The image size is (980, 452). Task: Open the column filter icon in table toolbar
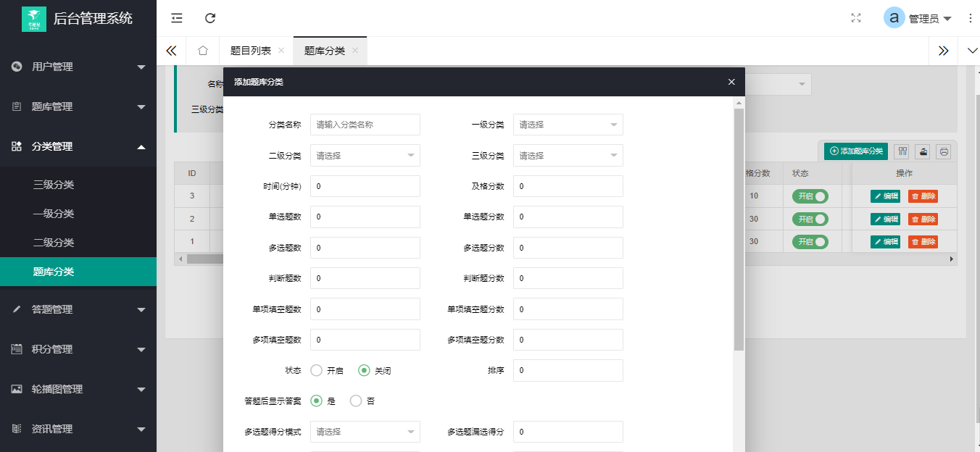point(902,151)
